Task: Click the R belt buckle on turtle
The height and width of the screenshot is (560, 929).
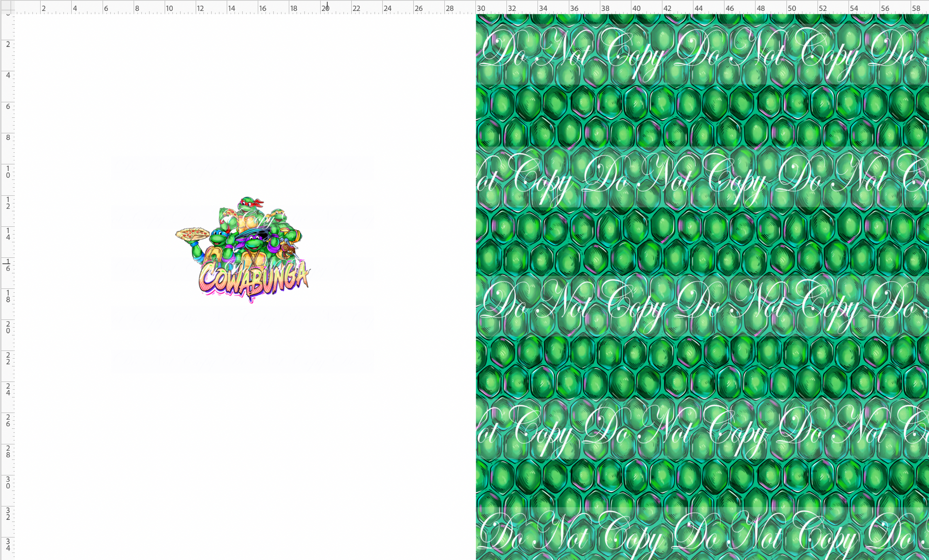Action: pos(285,248)
